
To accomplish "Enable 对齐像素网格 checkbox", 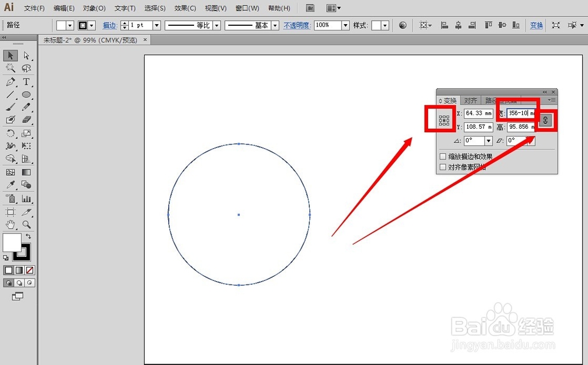I will (x=443, y=167).
